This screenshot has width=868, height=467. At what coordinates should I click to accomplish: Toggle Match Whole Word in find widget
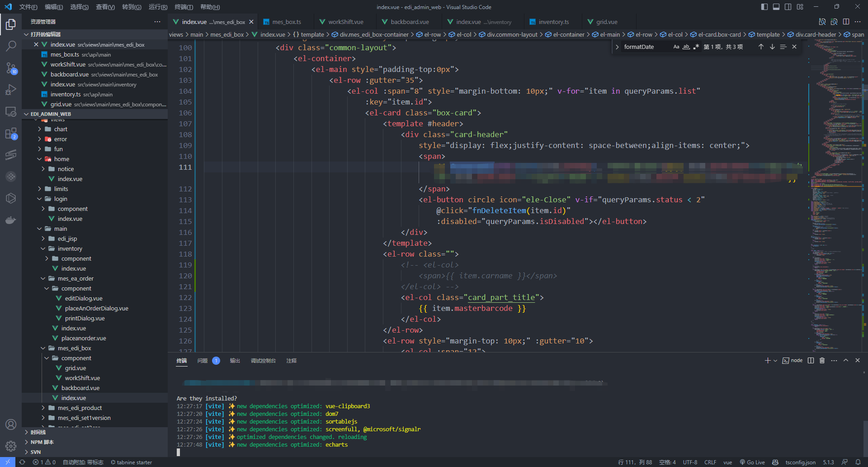[x=686, y=47]
